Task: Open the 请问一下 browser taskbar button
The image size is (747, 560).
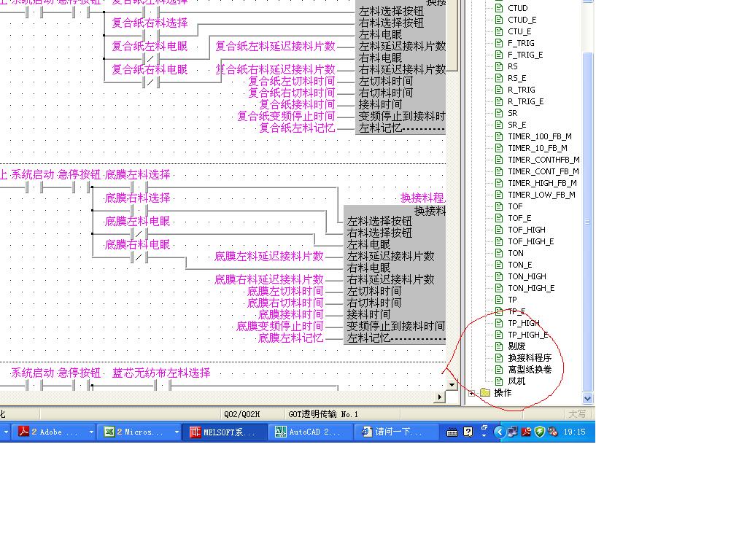Action: tap(398, 432)
